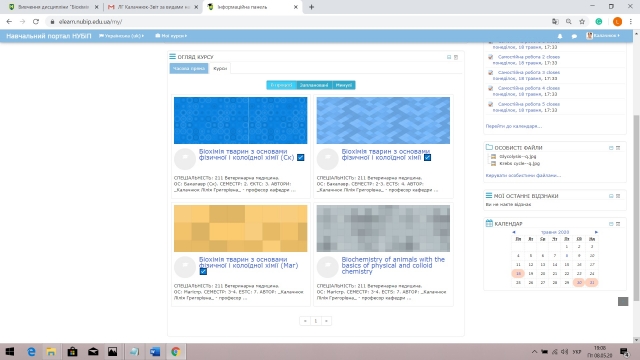Click checkbox icon beside the (Маг) course title
Viewport: 640px width, 360px height.
(x=203, y=271)
